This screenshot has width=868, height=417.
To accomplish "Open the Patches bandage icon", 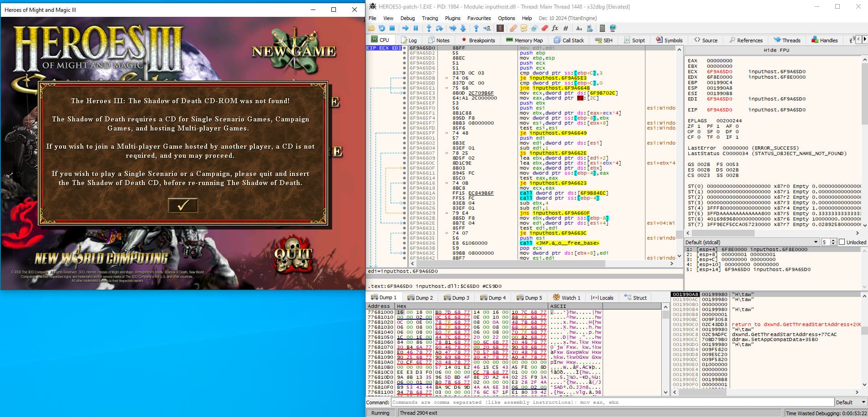I will [x=513, y=28].
